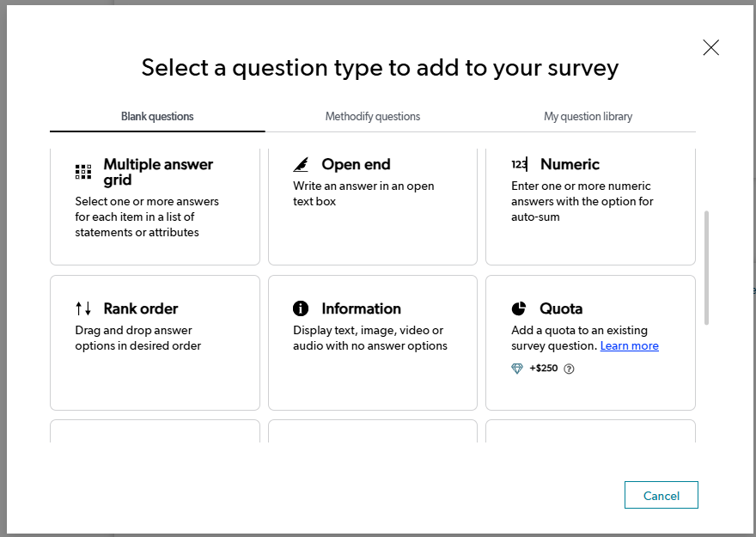The image size is (756, 537).
Task: Go to My question library tab
Action: tap(588, 117)
